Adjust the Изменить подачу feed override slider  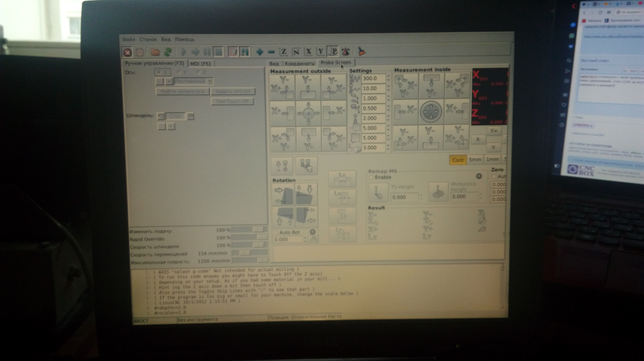(258, 229)
